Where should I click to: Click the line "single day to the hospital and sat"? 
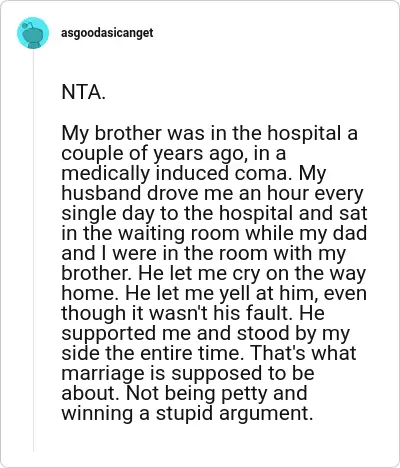214,214
